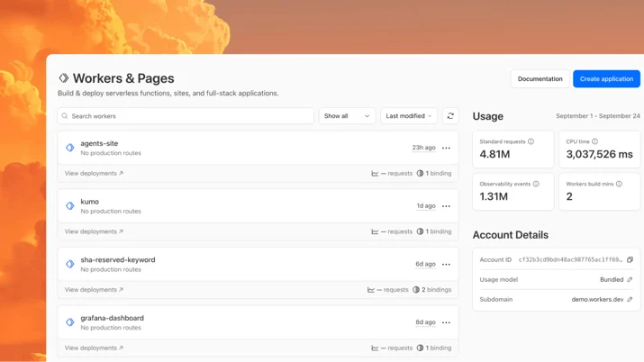Viewport: 644px width, 362px height.
Task: Click the grafana-dashboard binding icon
Action: [x=420, y=348]
